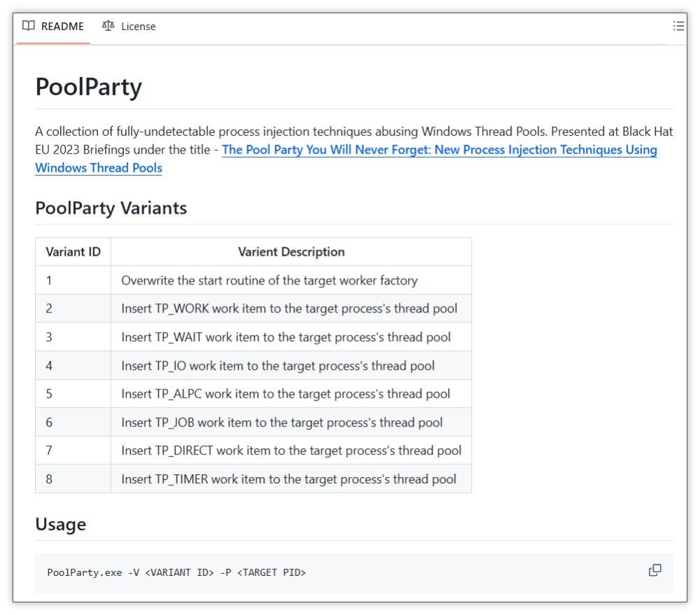Click Variant ID cell 2

point(73,309)
